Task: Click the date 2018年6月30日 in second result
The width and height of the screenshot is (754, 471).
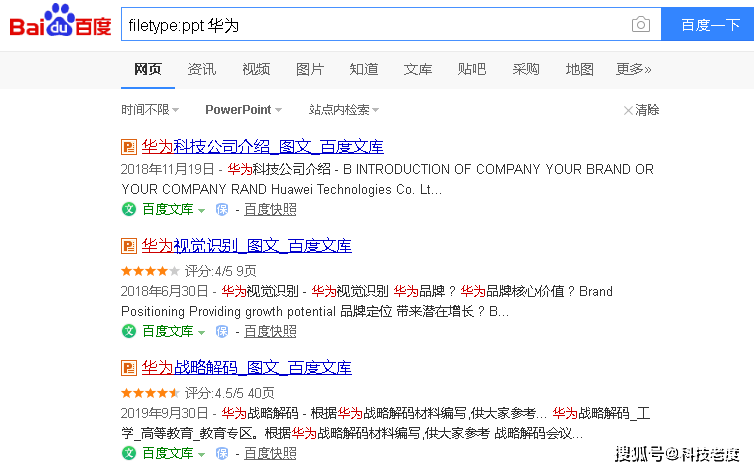Action: (x=164, y=292)
